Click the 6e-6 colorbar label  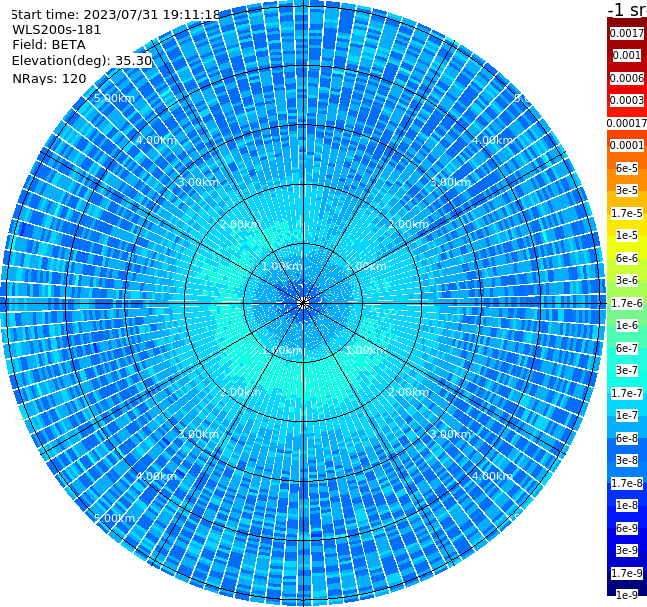click(627, 258)
